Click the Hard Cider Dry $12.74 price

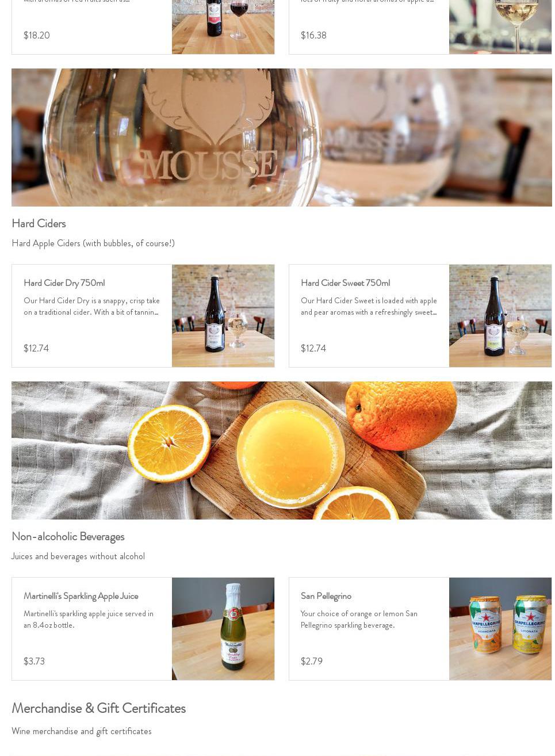(x=36, y=349)
